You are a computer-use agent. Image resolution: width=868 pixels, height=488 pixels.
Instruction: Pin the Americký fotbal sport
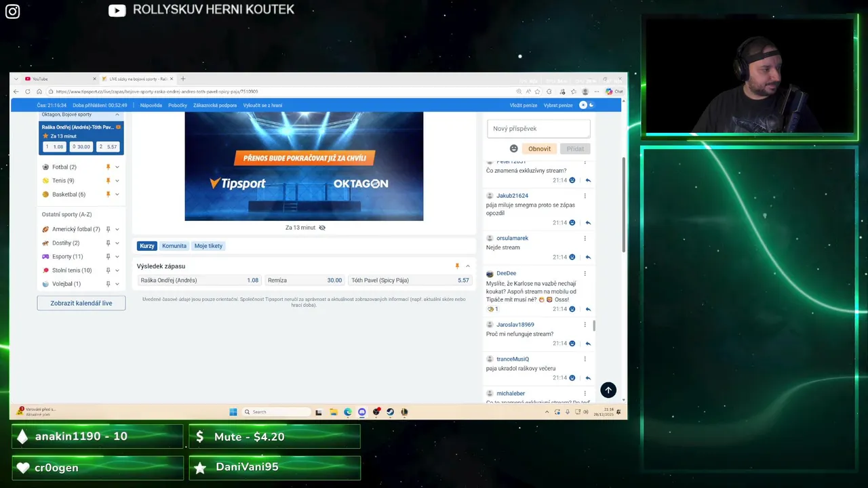[108, 229]
